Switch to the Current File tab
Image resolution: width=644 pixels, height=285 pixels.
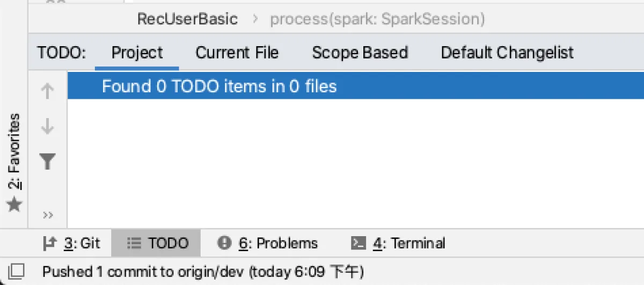[237, 53]
